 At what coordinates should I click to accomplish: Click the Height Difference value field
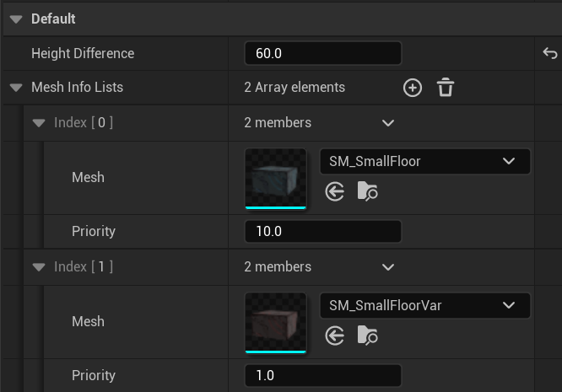(322, 53)
